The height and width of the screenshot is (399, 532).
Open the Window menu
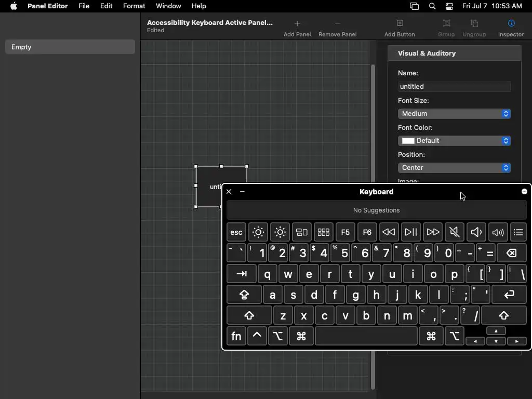point(168,6)
